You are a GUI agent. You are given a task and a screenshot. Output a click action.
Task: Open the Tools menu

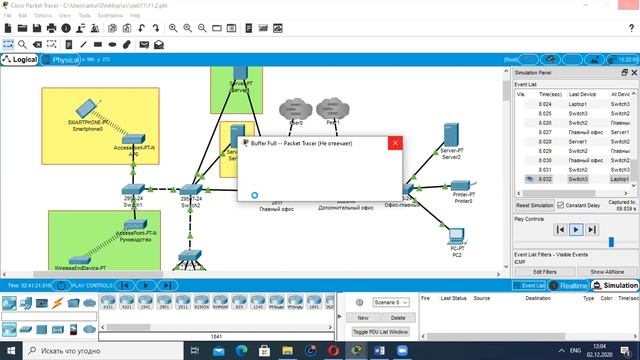[84, 16]
